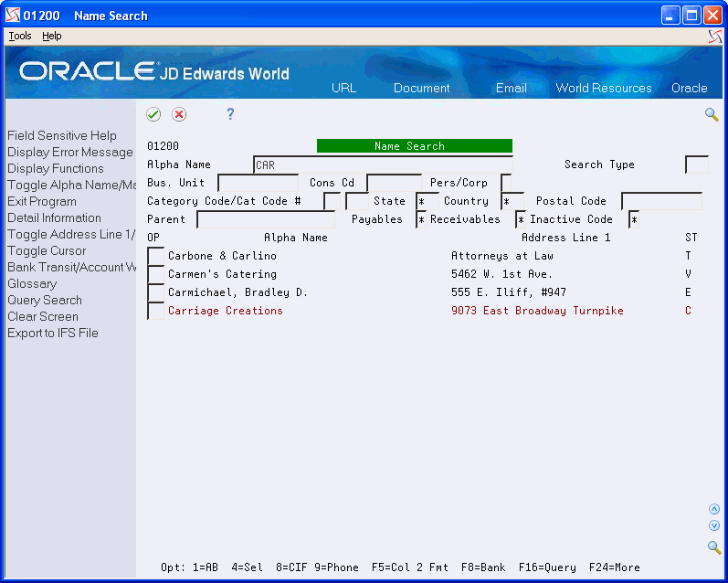Click address 5462 W. 1st Ave.
This screenshot has width=728, height=583.
(x=501, y=274)
